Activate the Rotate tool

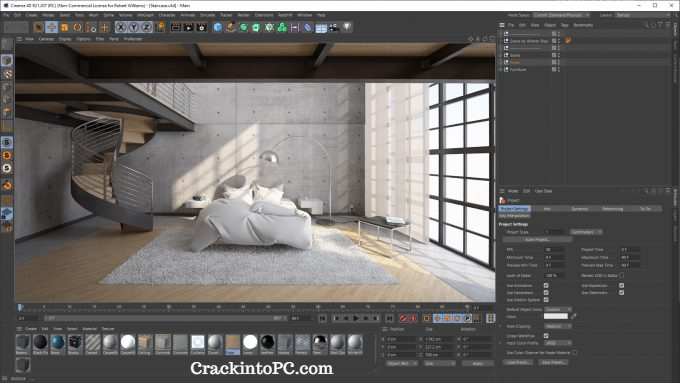pyautogui.click(x=77, y=27)
